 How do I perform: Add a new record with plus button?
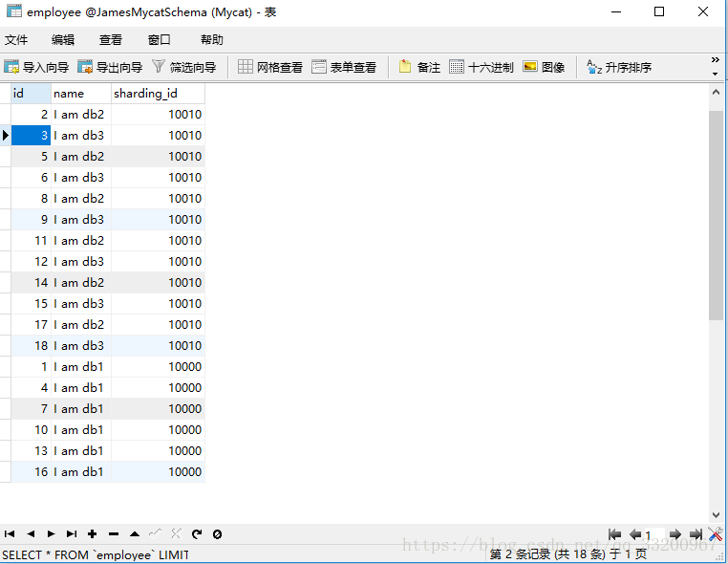[x=93, y=534]
